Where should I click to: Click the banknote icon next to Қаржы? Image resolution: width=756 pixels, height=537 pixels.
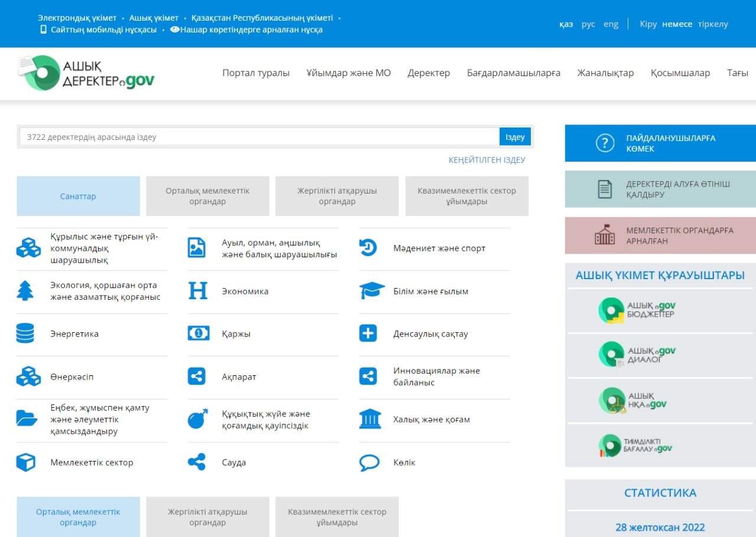(x=198, y=333)
